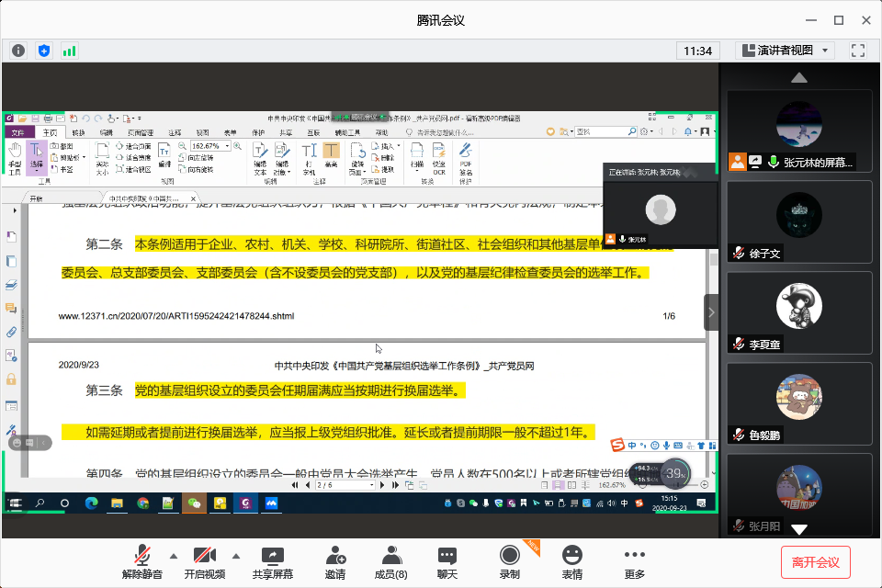
Task: Enter full screen mode
Action: [858, 51]
